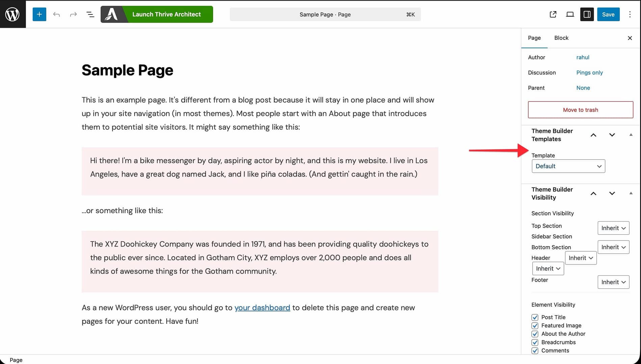Click the undo arrow icon
The width and height of the screenshot is (641, 364).
click(56, 14)
